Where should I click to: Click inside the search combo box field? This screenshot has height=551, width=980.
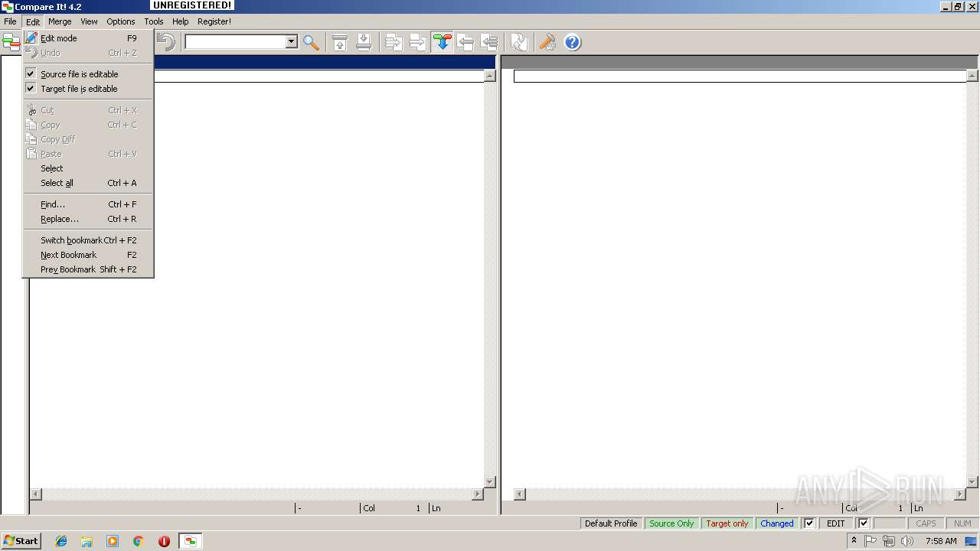(x=235, y=42)
